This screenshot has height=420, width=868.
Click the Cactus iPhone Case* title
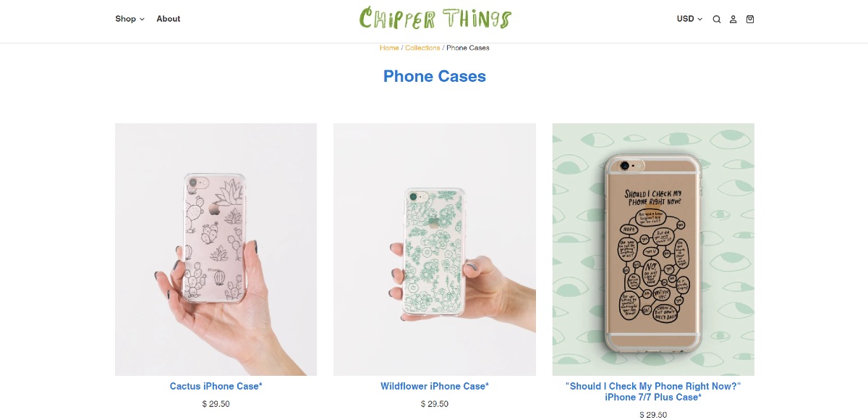216,386
